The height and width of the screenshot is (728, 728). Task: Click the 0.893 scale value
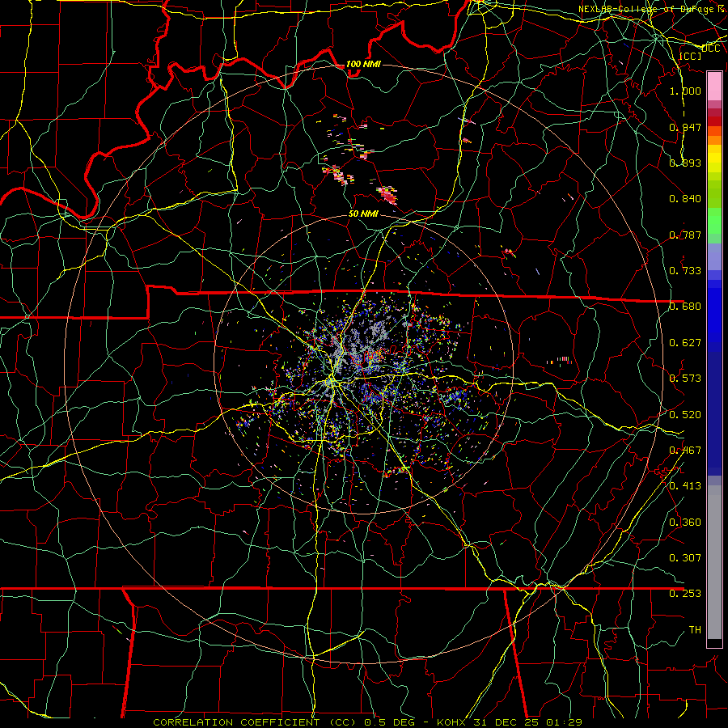pyautogui.click(x=685, y=163)
